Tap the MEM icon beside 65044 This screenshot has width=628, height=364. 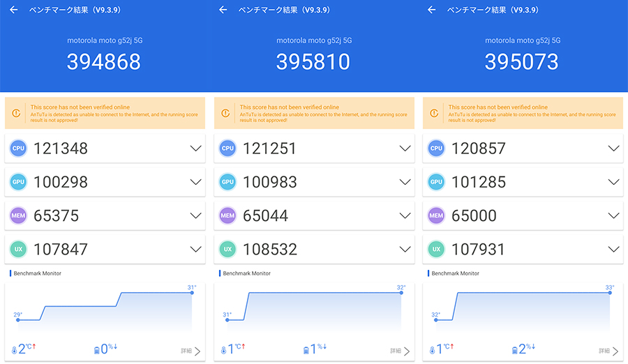tap(227, 215)
